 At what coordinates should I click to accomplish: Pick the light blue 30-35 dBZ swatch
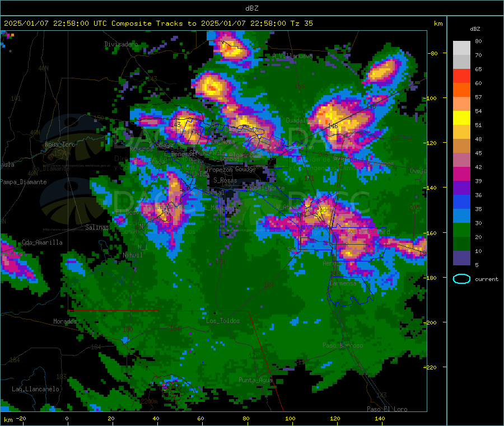click(x=461, y=216)
